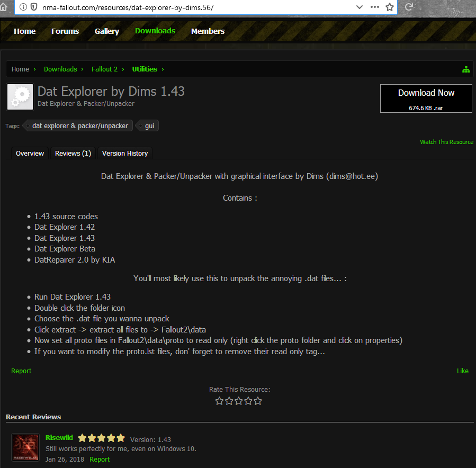Click the '1.43 source codes' list item
The image size is (476, 468).
pos(66,217)
